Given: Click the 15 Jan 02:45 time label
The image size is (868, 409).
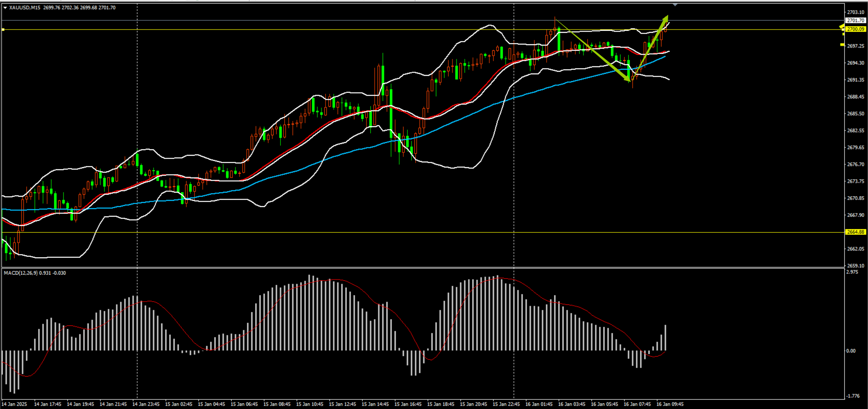Looking at the screenshot, I should coord(179,404).
